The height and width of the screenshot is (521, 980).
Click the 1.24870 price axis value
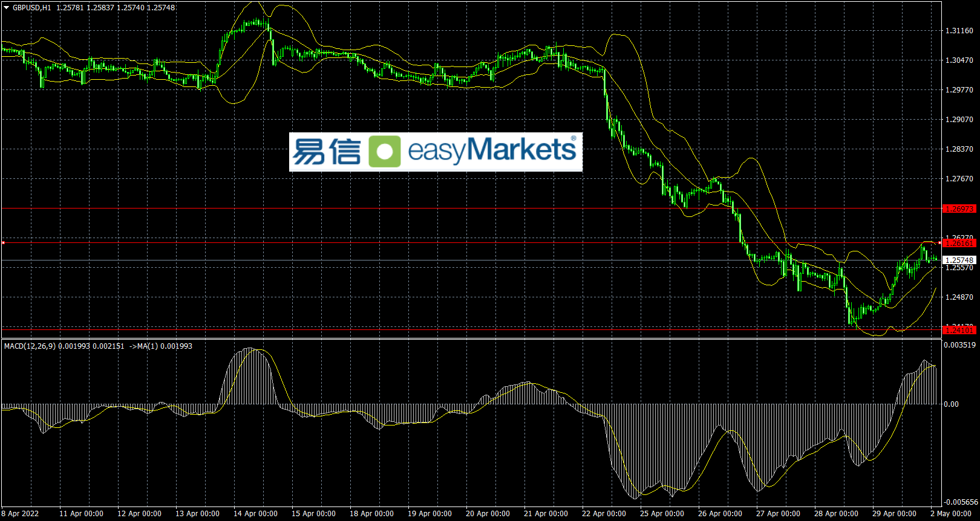click(959, 297)
